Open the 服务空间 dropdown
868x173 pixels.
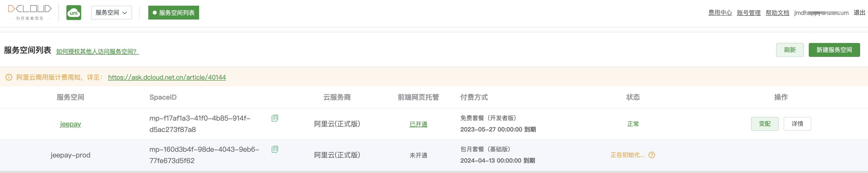[111, 13]
